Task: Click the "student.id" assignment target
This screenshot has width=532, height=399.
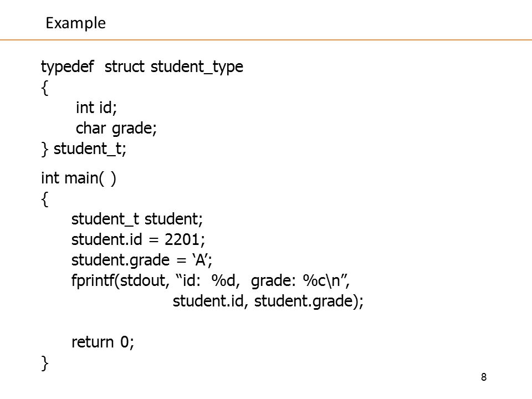Action: point(106,239)
